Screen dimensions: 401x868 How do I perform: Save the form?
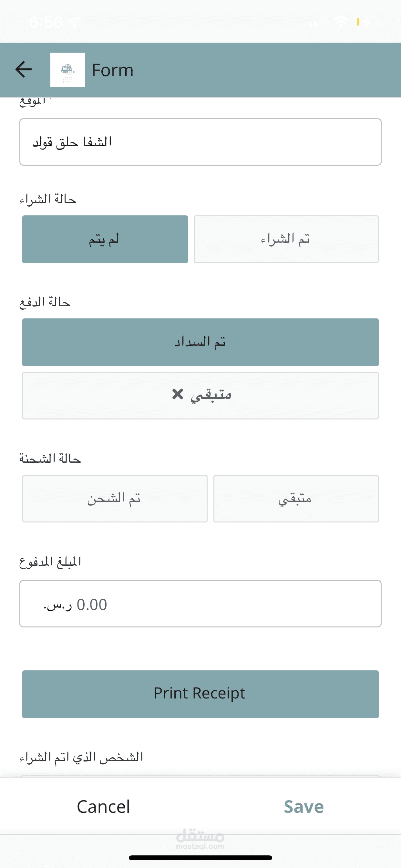[303, 807]
